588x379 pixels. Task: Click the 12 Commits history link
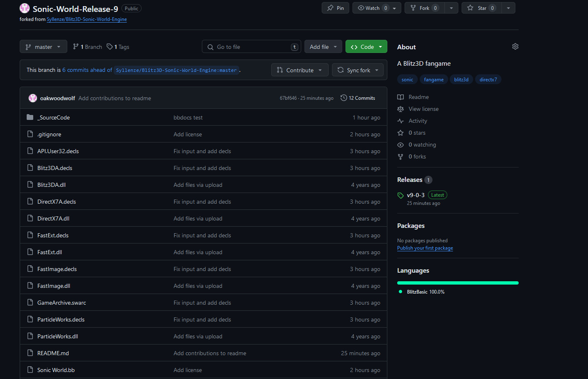coord(358,98)
